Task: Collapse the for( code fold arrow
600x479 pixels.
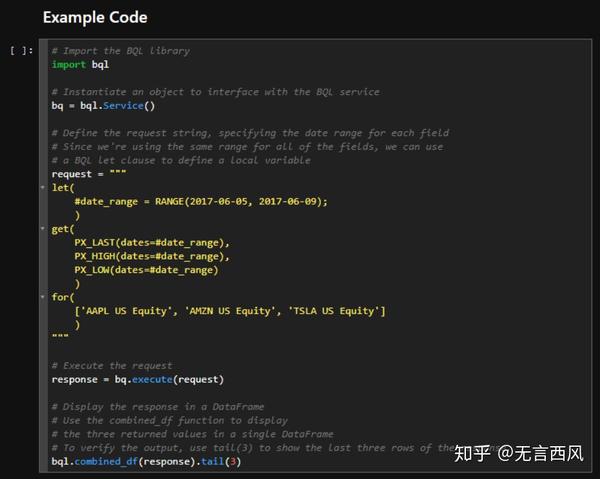Action: pyautogui.click(x=43, y=297)
